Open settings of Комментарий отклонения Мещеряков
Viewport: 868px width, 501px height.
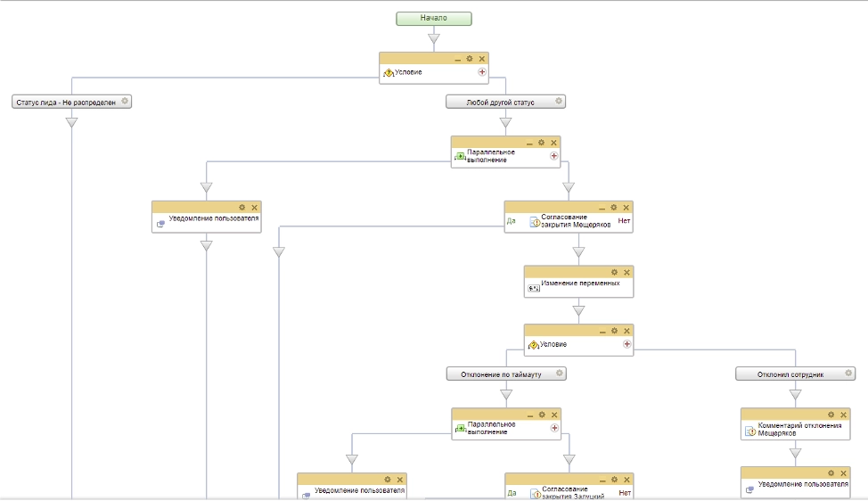coord(830,415)
